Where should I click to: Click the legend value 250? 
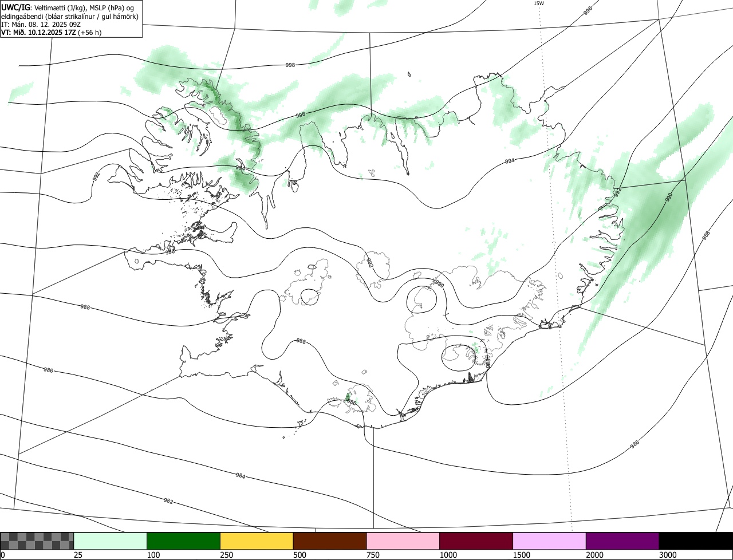pos(227,555)
